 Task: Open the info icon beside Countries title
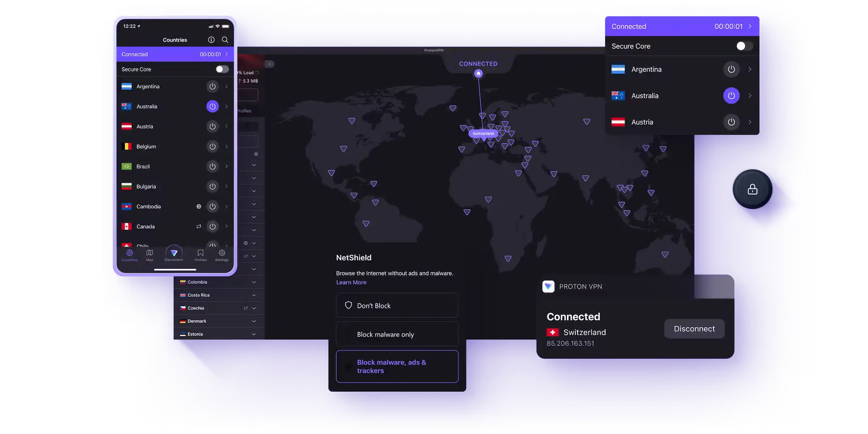(x=211, y=40)
